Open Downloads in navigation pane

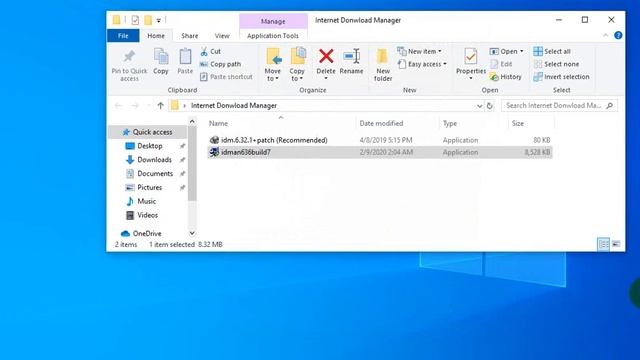pyautogui.click(x=154, y=160)
